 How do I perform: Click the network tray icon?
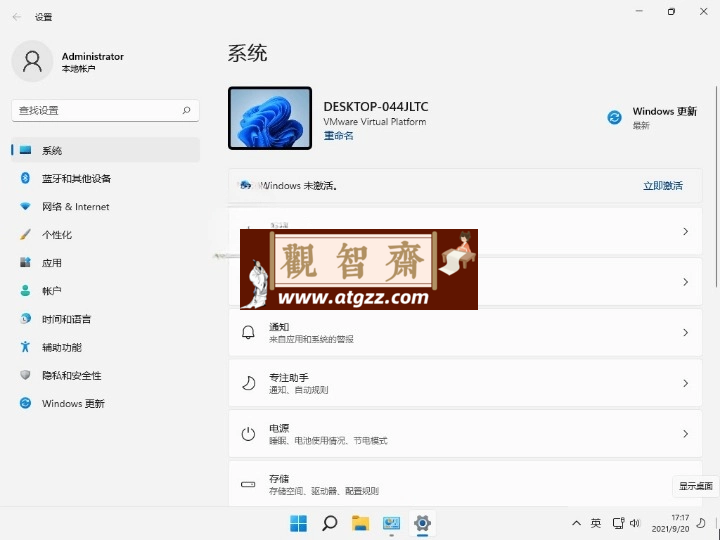tap(618, 523)
